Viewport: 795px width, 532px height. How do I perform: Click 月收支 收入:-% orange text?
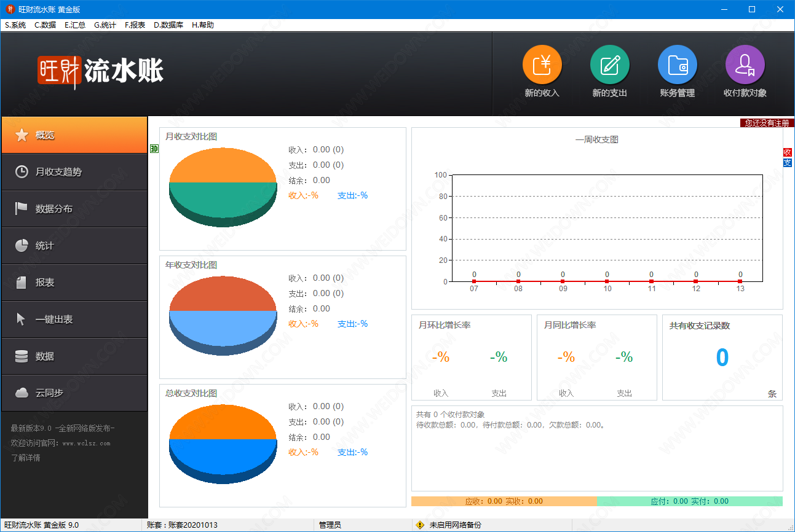pos(303,195)
